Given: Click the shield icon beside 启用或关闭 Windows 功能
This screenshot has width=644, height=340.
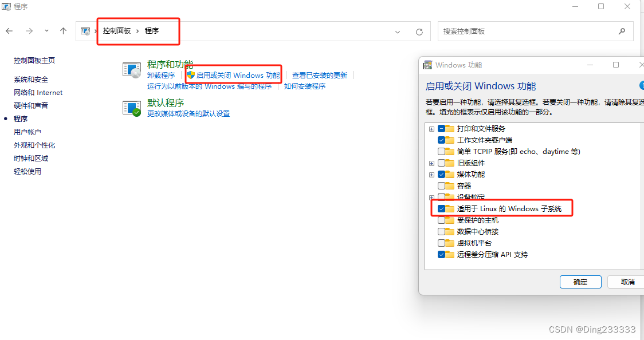Looking at the screenshot, I should (190, 75).
